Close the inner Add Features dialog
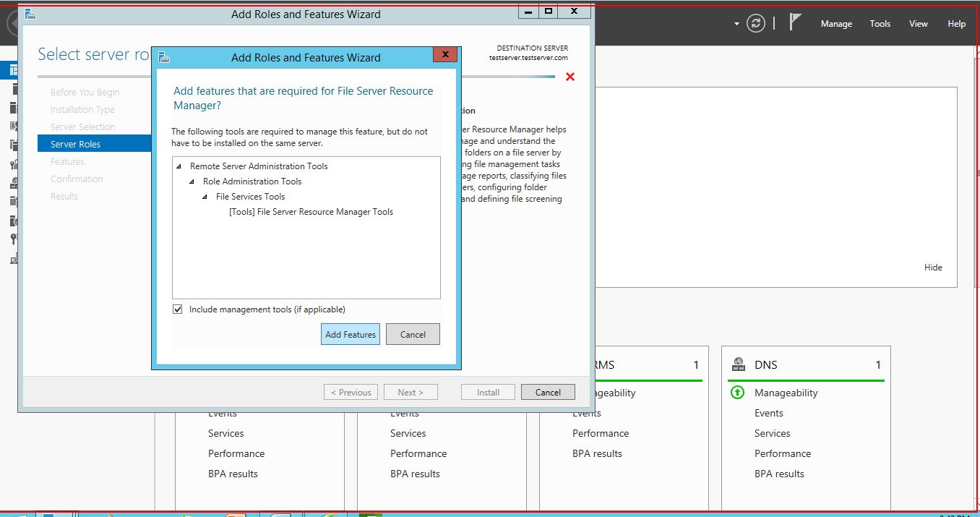Image resolution: width=980 pixels, height=517 pixels. (445, 54)
